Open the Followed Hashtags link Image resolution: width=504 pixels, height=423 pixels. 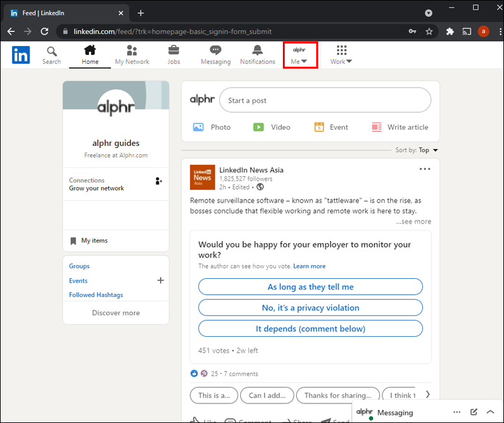[x=96, y=295]
